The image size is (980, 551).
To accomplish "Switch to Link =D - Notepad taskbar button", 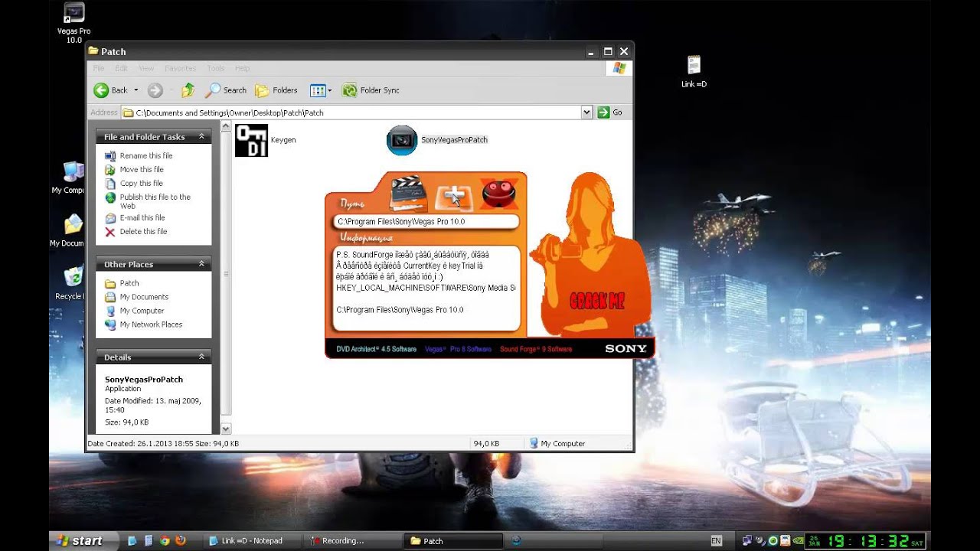I will tap(252, 540).
